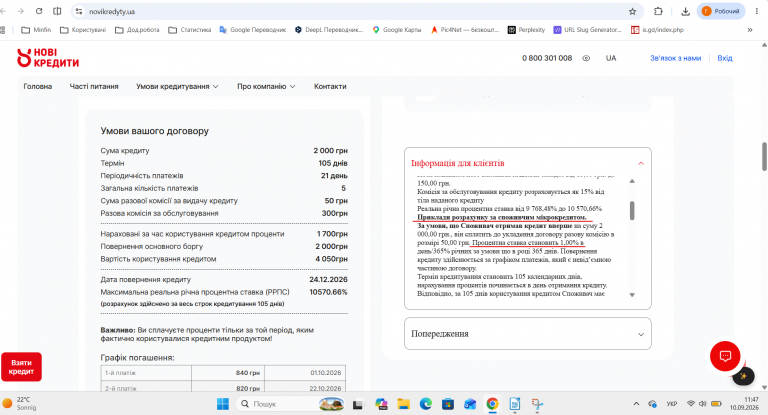
Task: Open the 22°C weather widget
Action: (19, 404)
